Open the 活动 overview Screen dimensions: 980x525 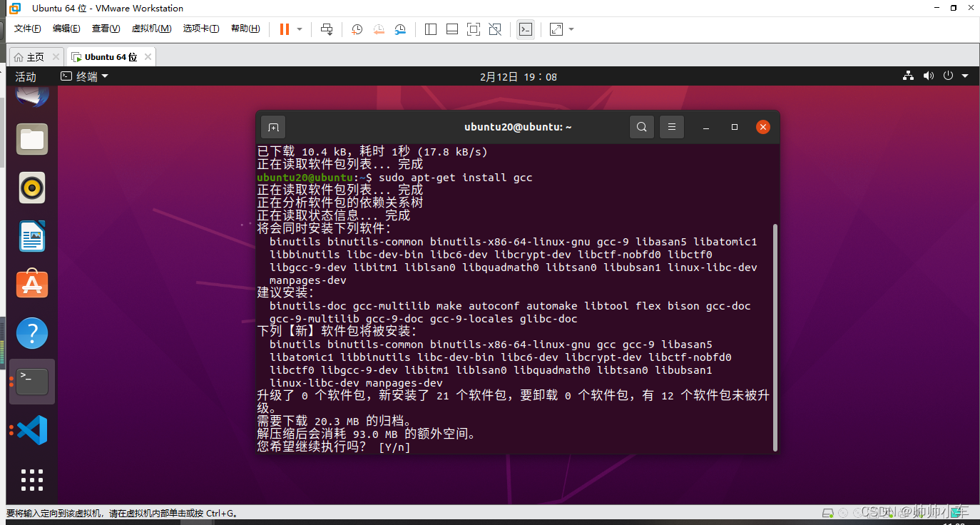point(26,76)
